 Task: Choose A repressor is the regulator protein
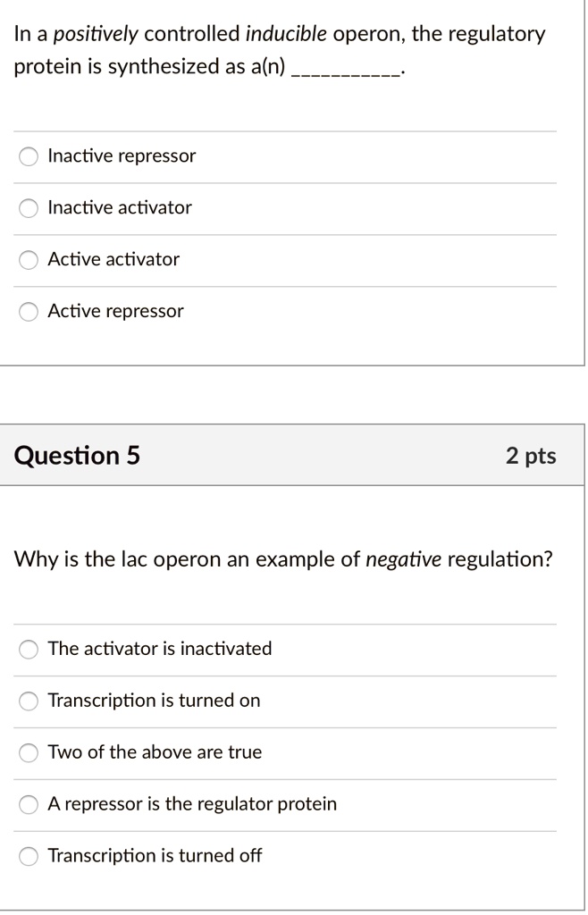tap(27, 804)
